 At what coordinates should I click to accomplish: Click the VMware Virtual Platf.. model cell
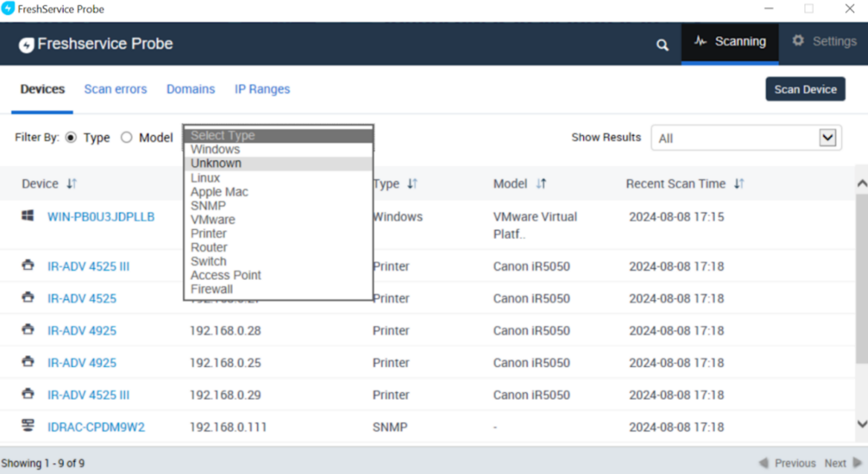[535, 225]
